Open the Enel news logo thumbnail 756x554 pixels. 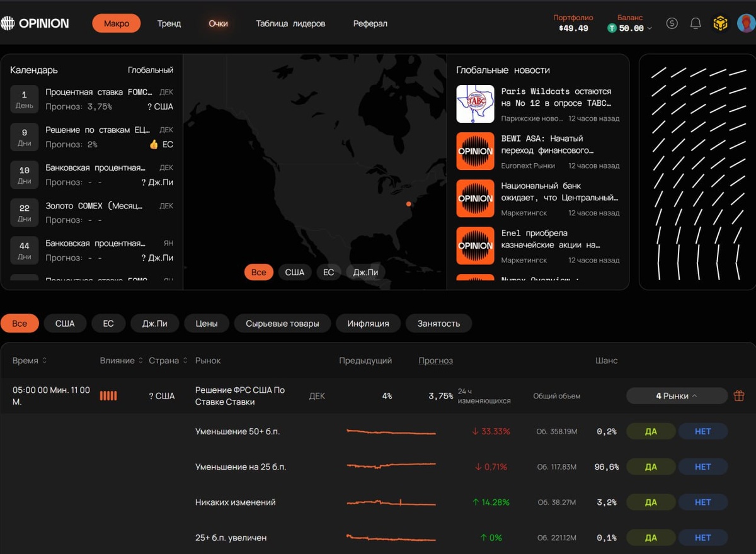point(475,246)
